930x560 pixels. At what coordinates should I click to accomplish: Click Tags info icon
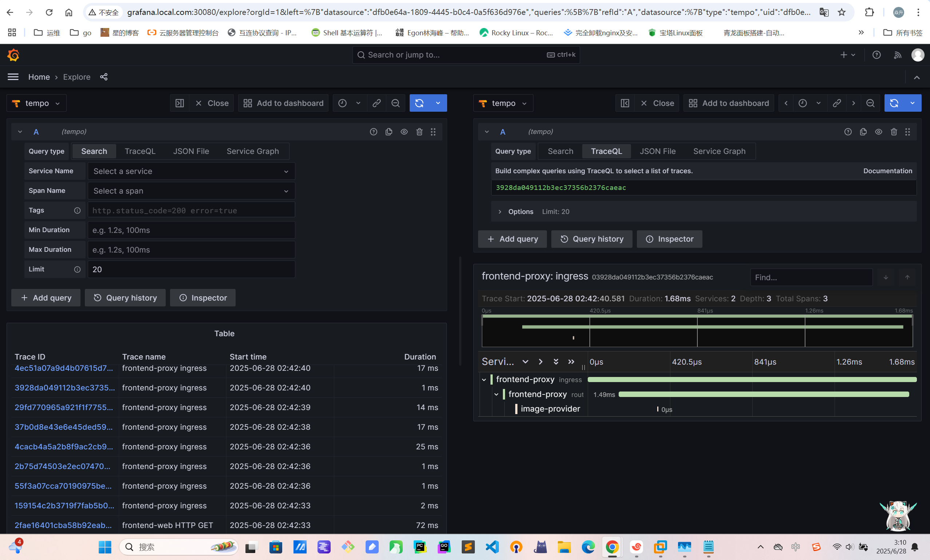[77, 210]
